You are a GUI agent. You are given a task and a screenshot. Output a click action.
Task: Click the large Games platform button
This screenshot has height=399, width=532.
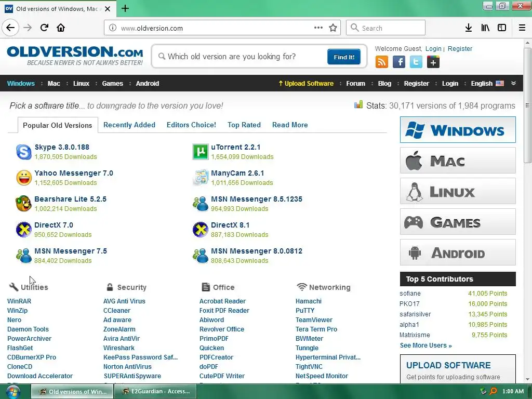458,222
